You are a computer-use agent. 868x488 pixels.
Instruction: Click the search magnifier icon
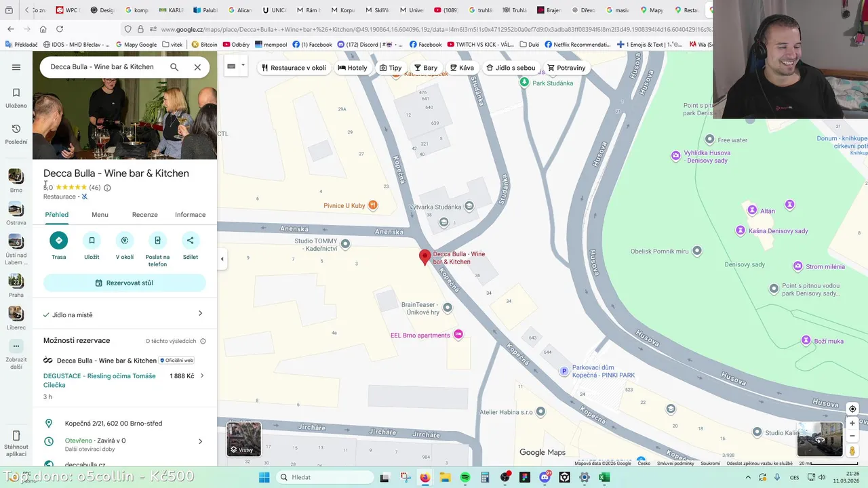click(174, 67)
